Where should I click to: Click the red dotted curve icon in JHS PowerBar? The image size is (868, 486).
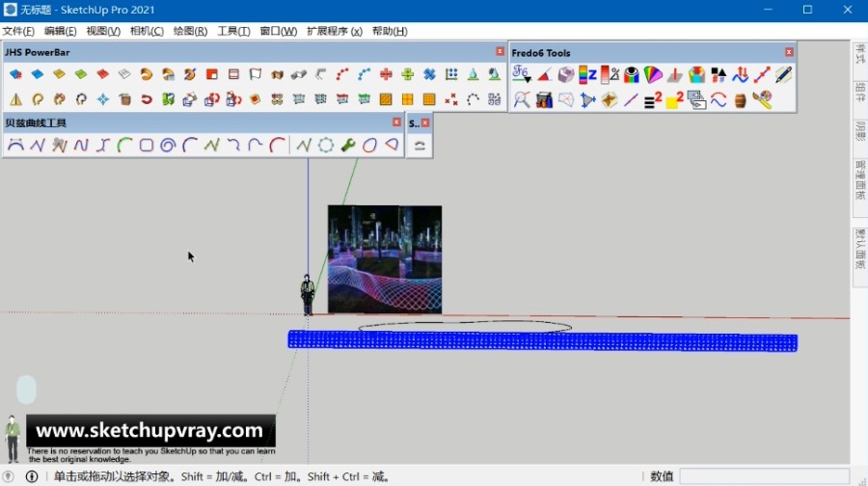coord(342,73)
